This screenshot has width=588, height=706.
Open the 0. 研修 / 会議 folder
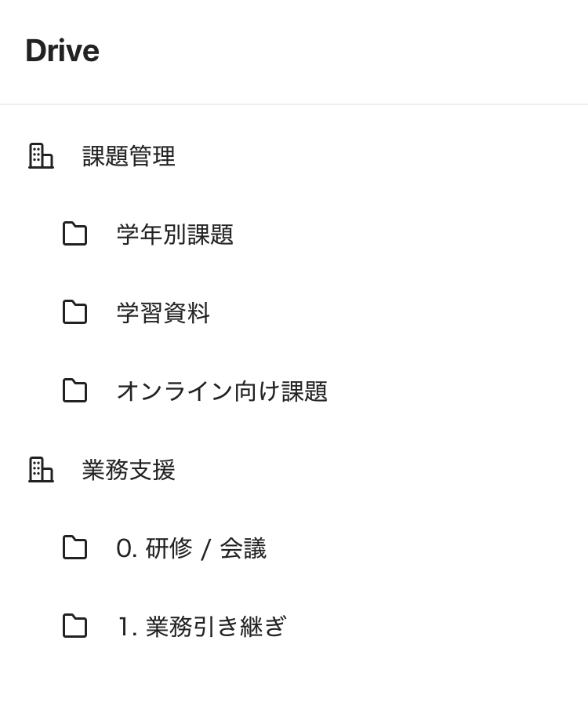coord(191,548)
